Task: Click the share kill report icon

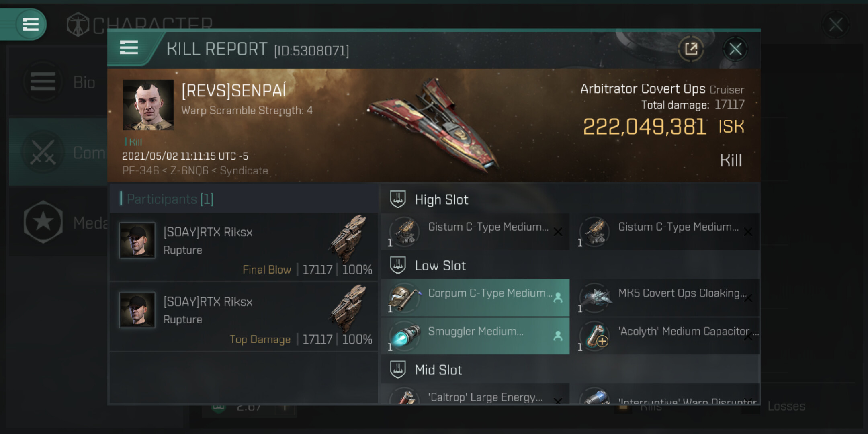Action: [691, 49]
